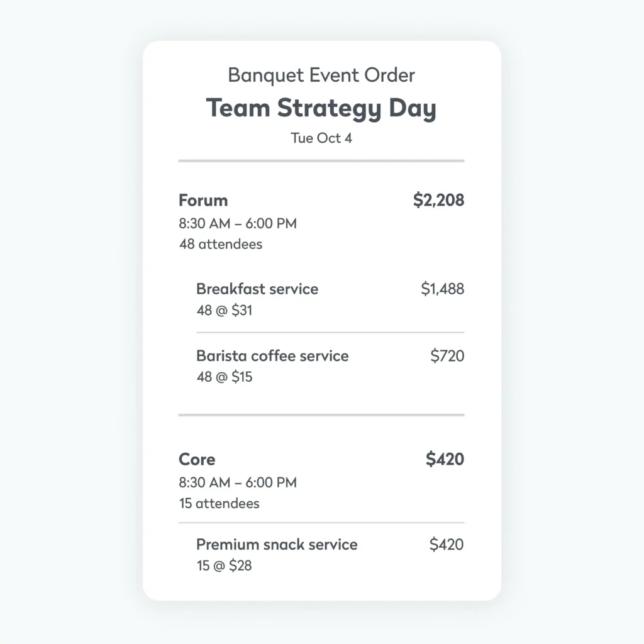Screen dimensions: 644x644
Task: Click the 15 @ $28 rate
Action: [224, 565]
